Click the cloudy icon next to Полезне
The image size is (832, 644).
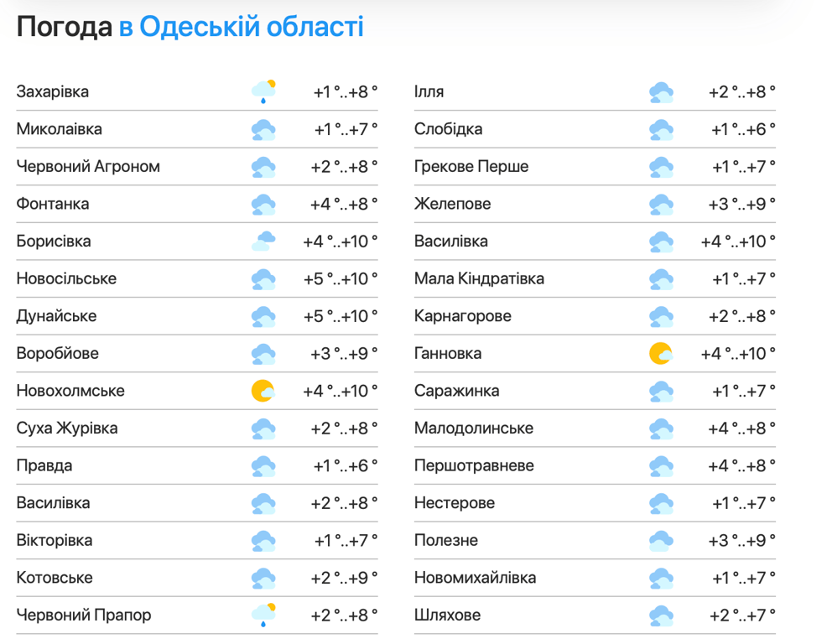click(x=661, y=541)
